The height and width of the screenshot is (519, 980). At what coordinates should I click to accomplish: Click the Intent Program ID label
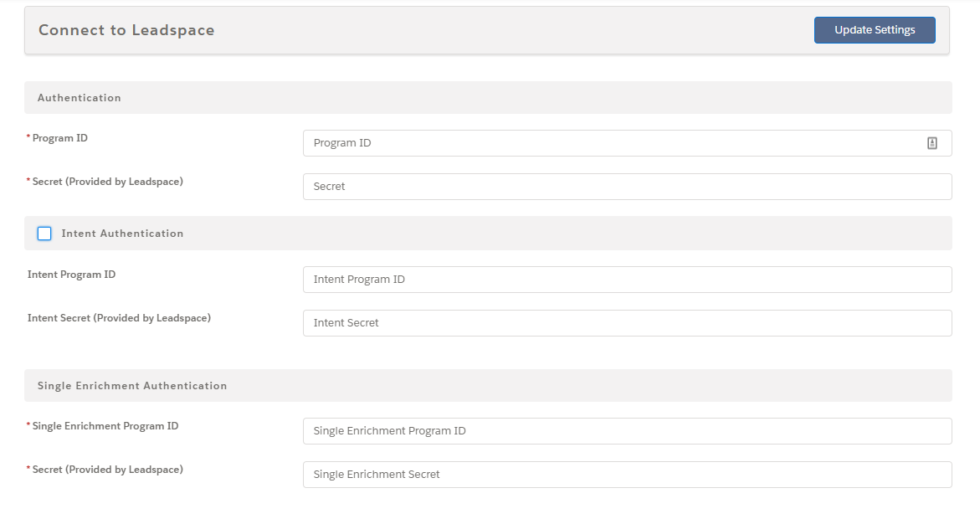pyautogui.click(x=71, y=275)
